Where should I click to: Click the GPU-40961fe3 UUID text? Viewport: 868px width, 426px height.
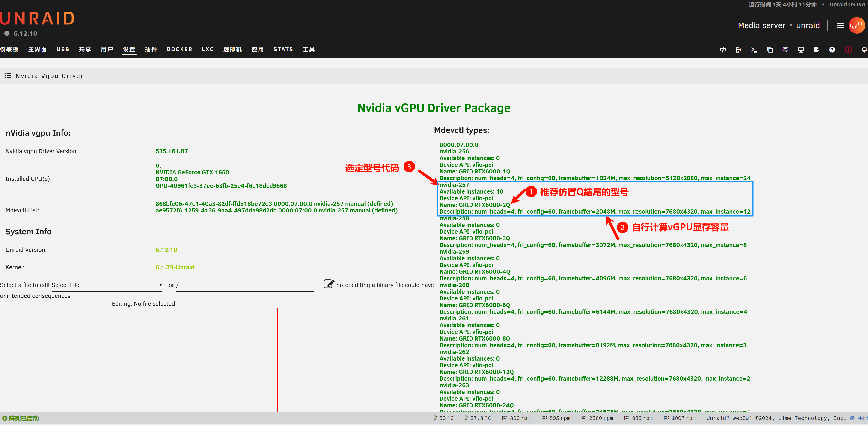(x=221, y=185)
